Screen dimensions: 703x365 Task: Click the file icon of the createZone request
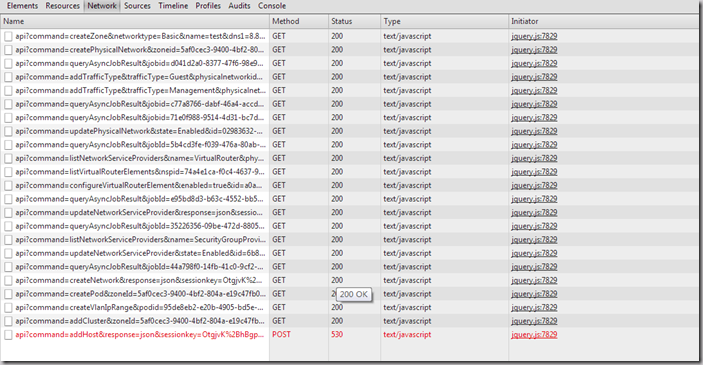(8, 36)
